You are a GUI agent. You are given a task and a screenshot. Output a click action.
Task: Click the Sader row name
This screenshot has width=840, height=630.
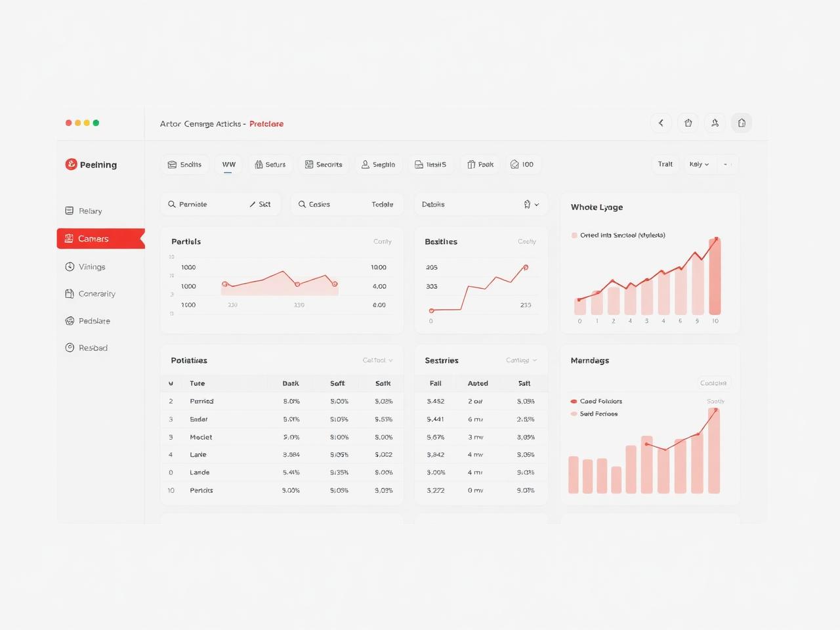tap(199, 419)
